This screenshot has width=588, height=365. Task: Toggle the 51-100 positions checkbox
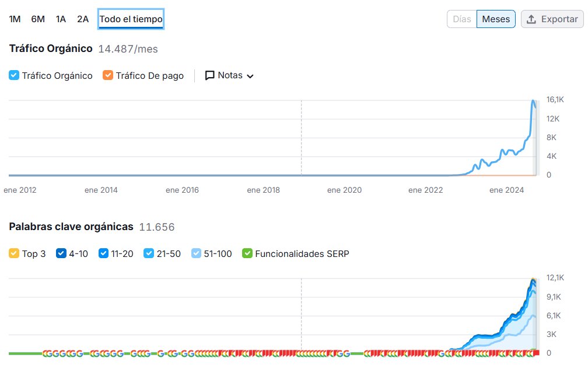pos(196,253)
